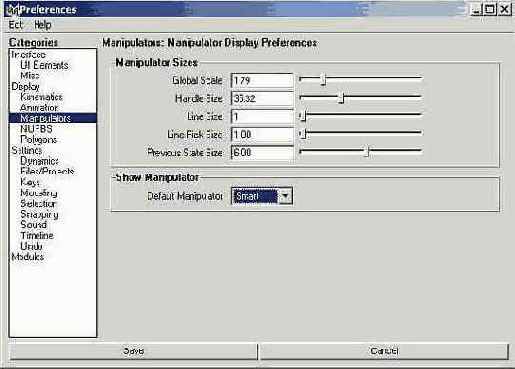Select UI Elements in Categories list

[44, 65]
